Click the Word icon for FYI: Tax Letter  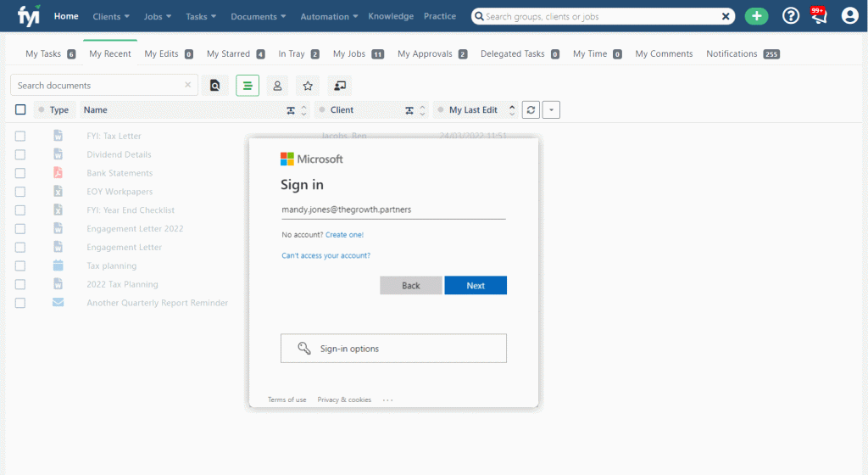tap(58, 136)
